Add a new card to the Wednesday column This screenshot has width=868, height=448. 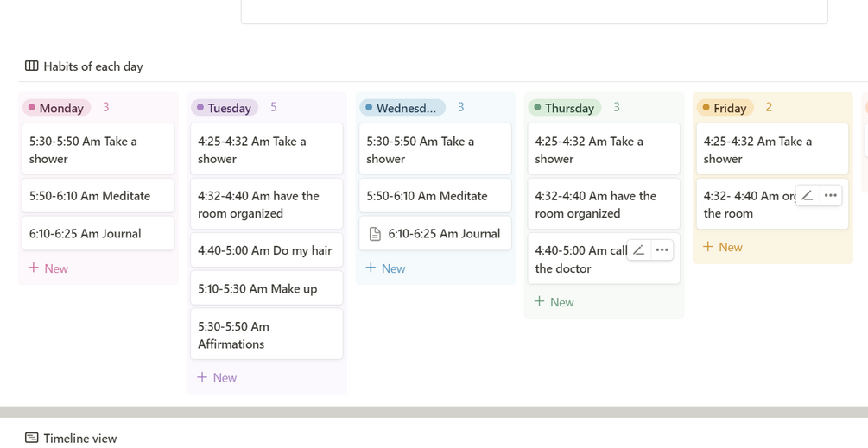(x=385, y=268)
